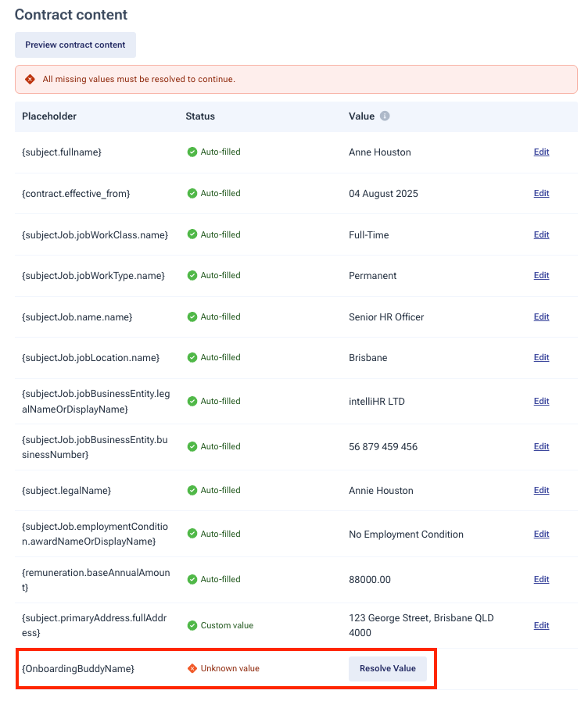Click the green check icon in the baseAnnualAmount row
This screenshot has height=701, width=588.
192,579
